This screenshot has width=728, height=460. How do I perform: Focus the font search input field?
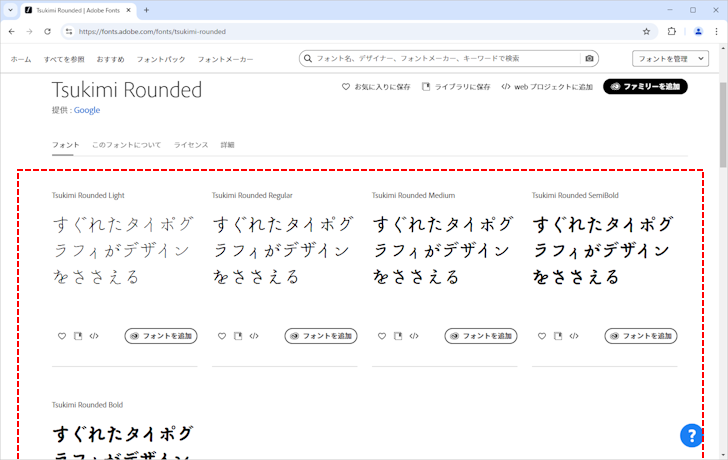446,58
